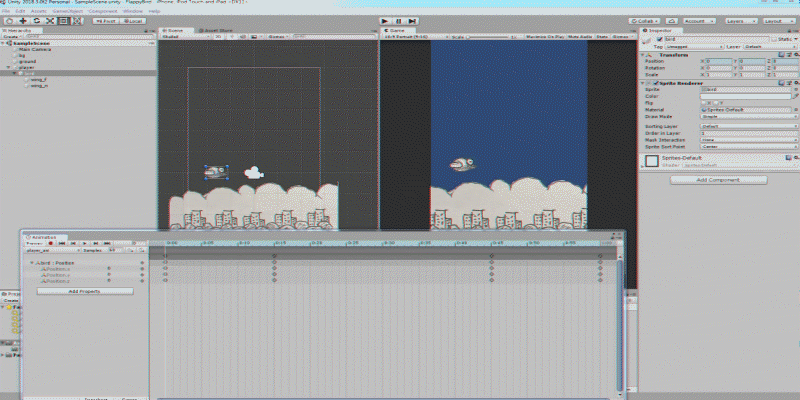
Task: Open the Mask Interaction dropdown
Action: point(749,140)
